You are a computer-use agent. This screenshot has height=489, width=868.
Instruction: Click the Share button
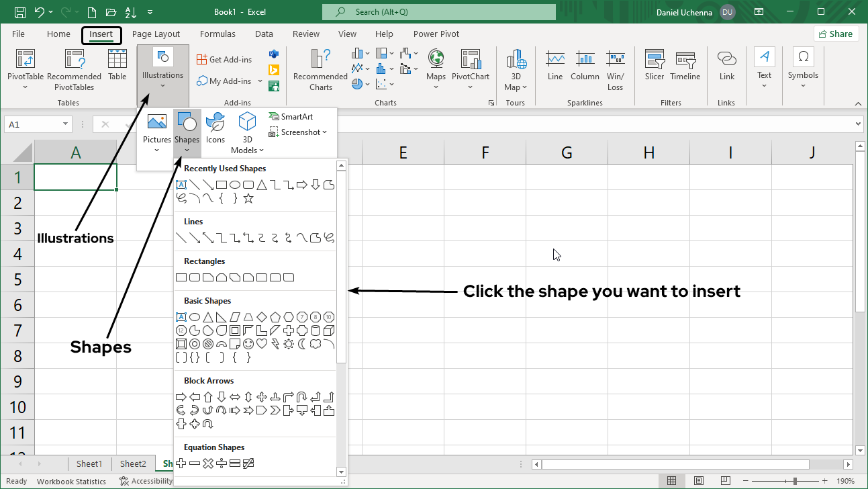click(836, 34)
